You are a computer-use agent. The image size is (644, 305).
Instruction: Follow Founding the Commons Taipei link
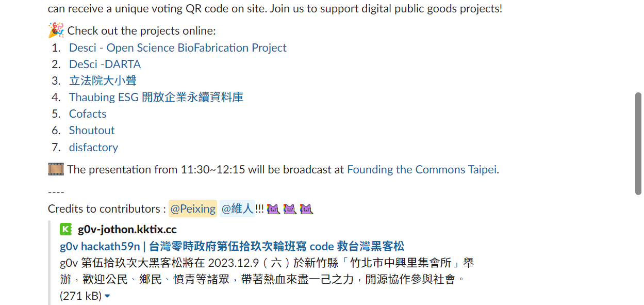[422, 170]
